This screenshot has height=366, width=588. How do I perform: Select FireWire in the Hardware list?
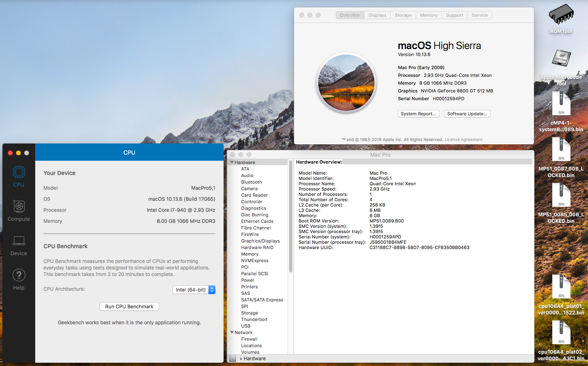pyautogui.click(x=250, y=234)
